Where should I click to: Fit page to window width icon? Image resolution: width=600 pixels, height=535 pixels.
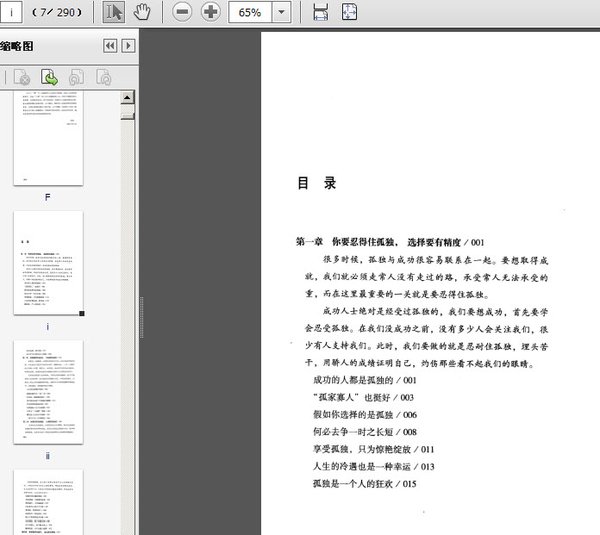pos(321,12)
